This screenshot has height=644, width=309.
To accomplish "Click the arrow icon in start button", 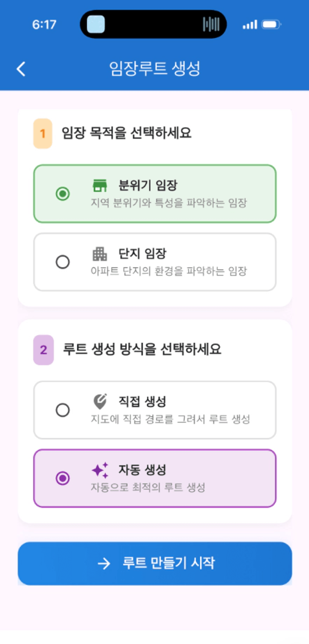I will [x=104, y=563].
